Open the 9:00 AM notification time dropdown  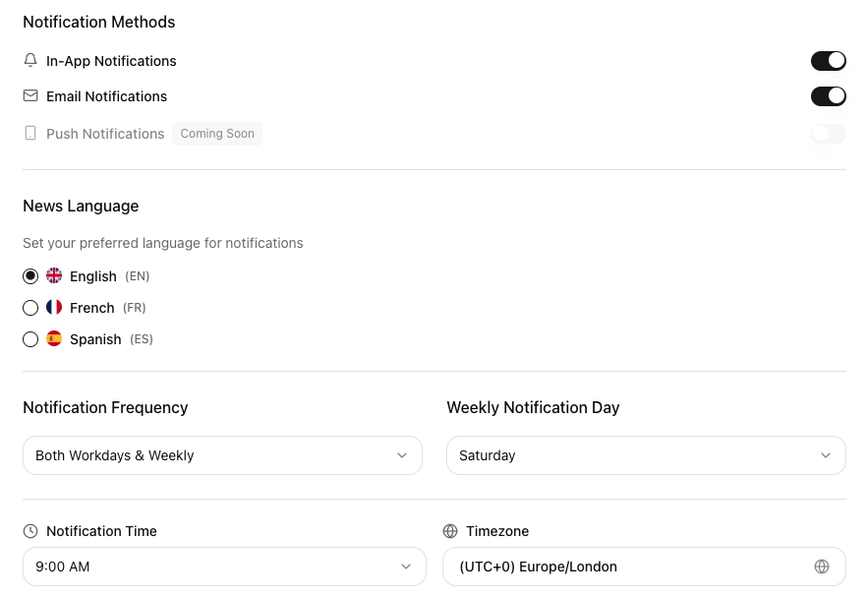[x=224, y=567]
